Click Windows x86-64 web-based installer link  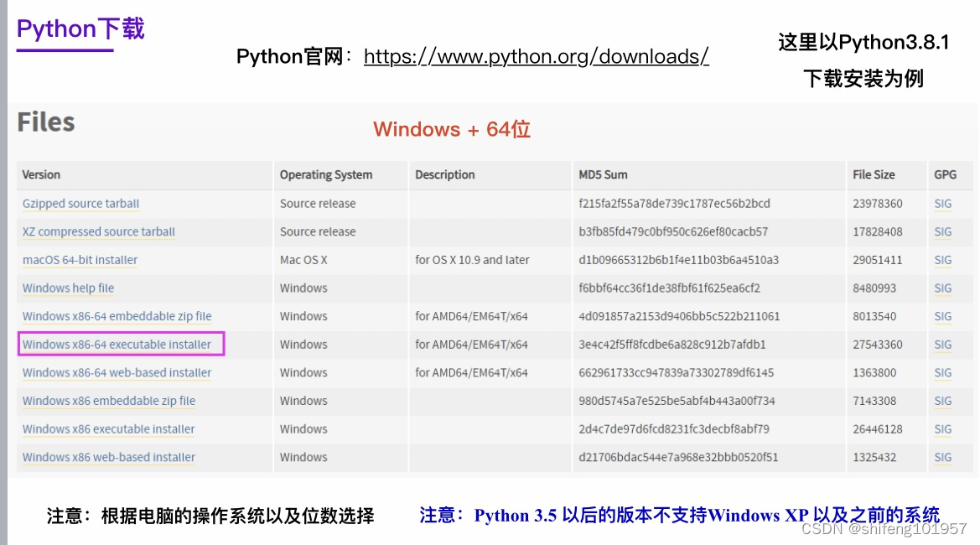pyautogui.click(x=117, y=372)
